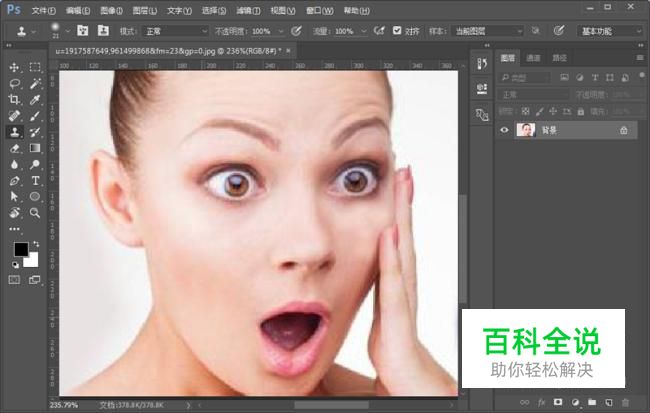Open the 模式 blend mode dropdown
The width and height of the screenshot is (650, 413).
coord(176,31)
